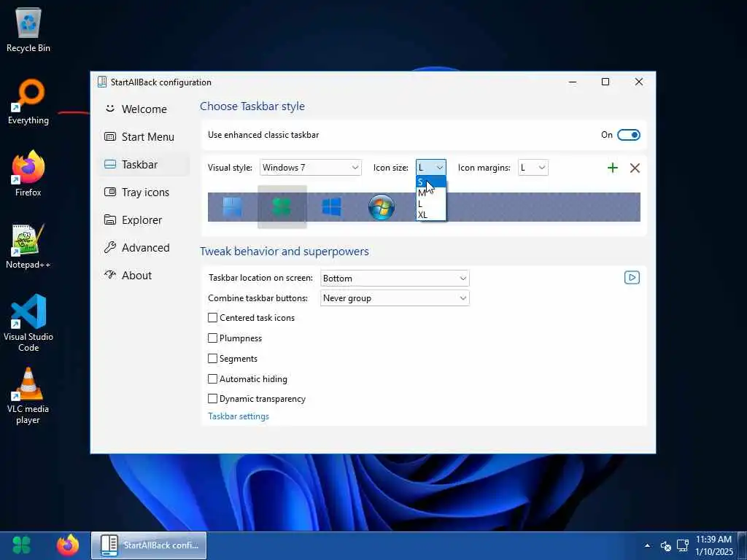Click the StartAllBack title bar app icon
747x560 pixels.
(102, 82)
